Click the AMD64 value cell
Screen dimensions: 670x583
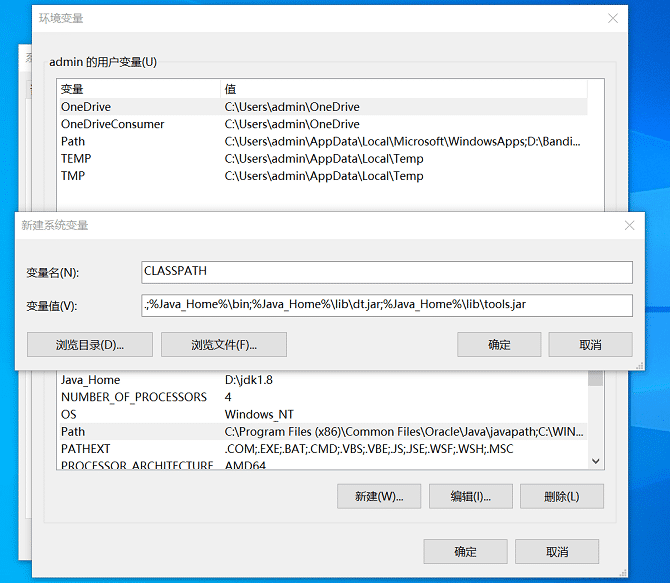245,465
